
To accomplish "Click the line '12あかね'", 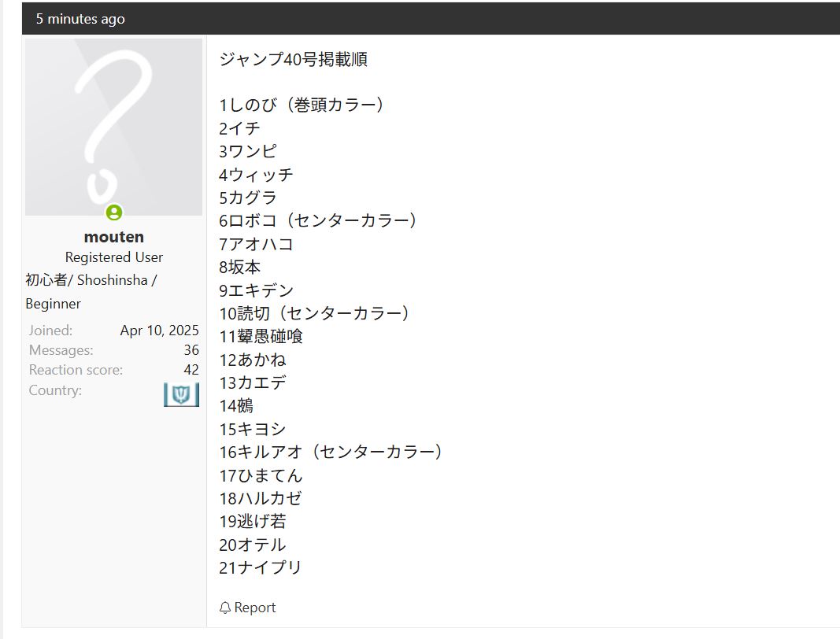I will point(253,360).
